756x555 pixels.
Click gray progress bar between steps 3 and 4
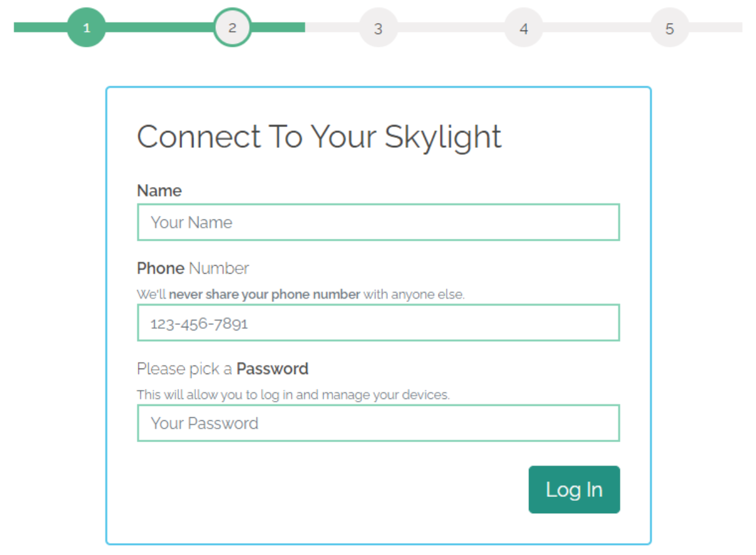point(450,27)
